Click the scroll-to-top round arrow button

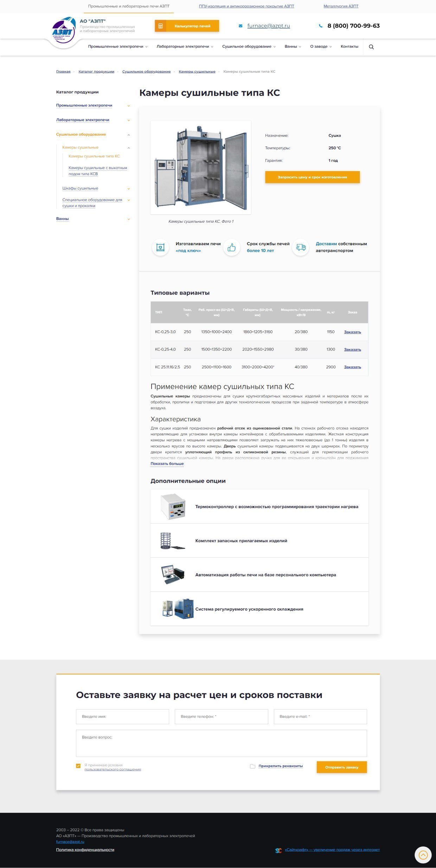click(x=423, y=855)
